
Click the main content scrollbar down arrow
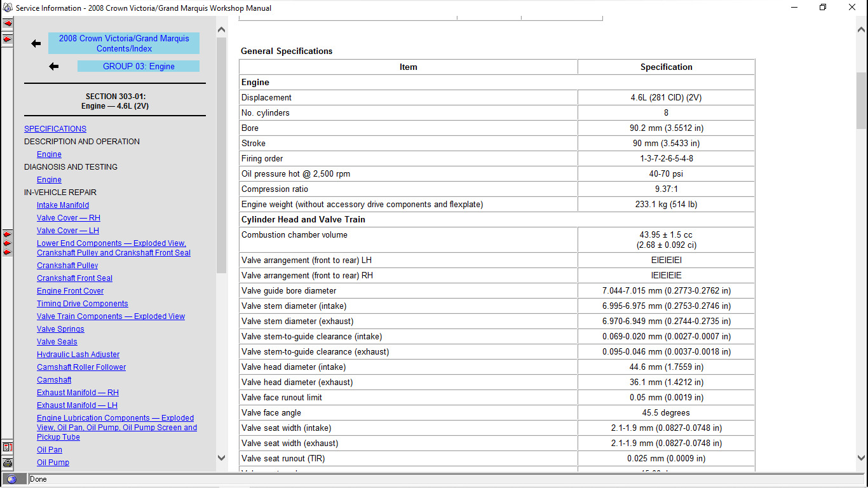click(x=861, y=457)
